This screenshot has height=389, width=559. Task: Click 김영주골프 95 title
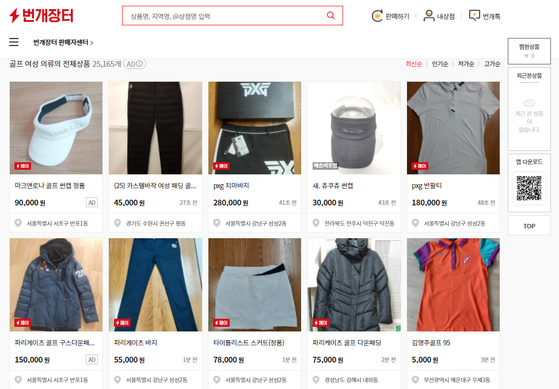431,343
